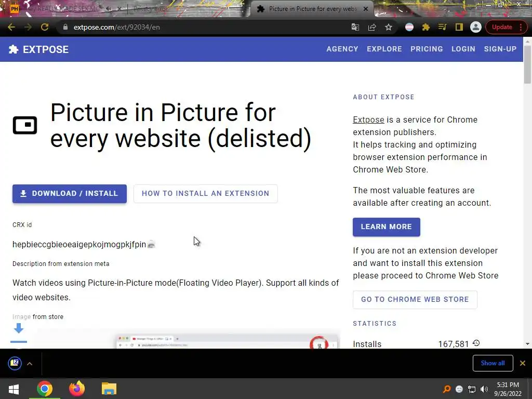The height and width of the screenshot is (399, 532).
Task: Close the Picture in Picture tab
Action: [x=365, y=9]
